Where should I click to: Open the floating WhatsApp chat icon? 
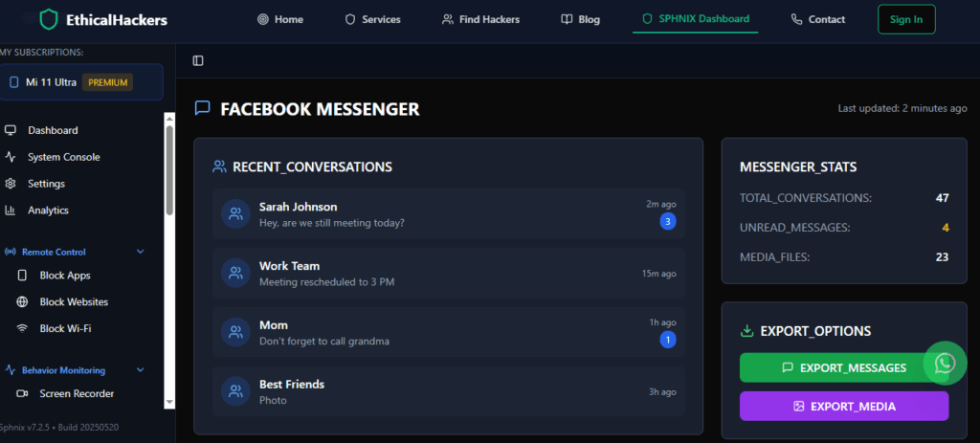tap(945, 364)
